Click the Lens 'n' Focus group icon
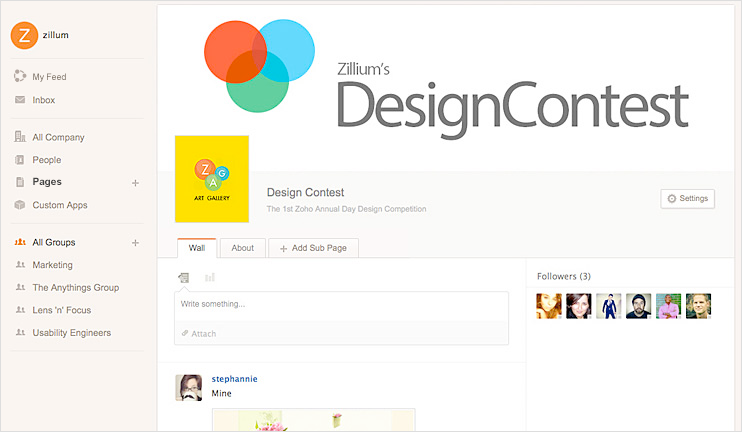Viewport: 742px width, 432px height. pyautogui.click(x=20, y=310)
